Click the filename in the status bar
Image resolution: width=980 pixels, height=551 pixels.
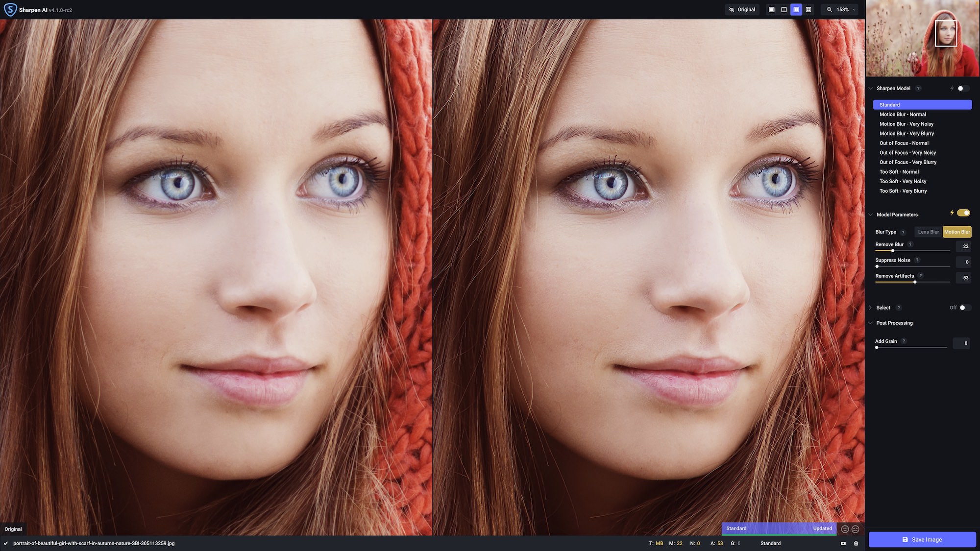tap(94, 544)
